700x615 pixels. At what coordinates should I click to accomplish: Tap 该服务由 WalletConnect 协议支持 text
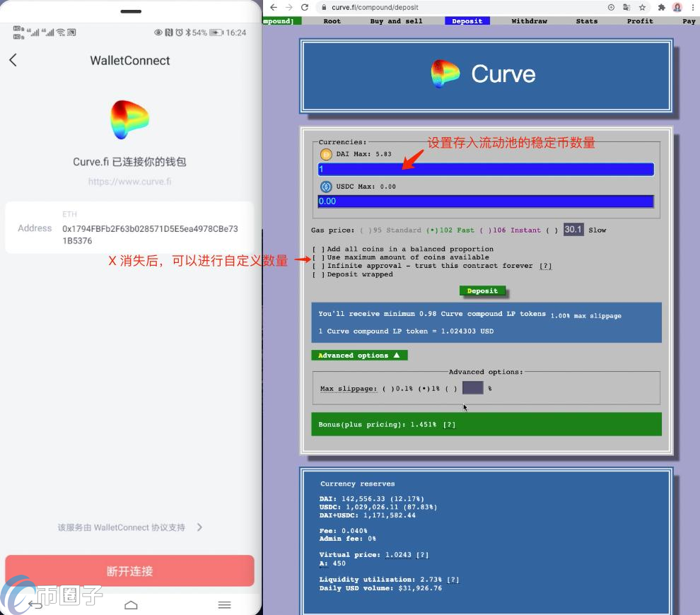tap(121, 527)
